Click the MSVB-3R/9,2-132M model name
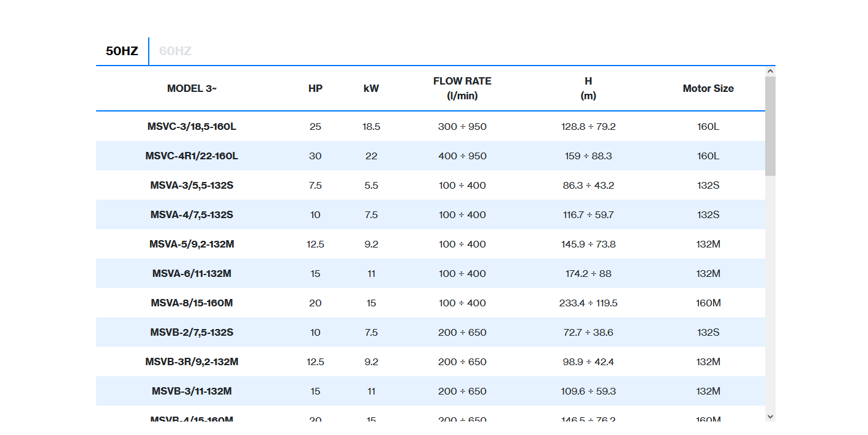 pos(192,362)
